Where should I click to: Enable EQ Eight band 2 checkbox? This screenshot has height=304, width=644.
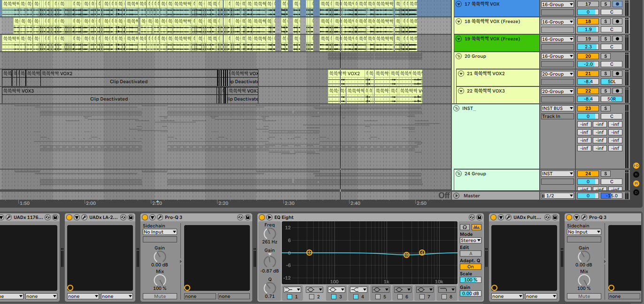point(311,296)
